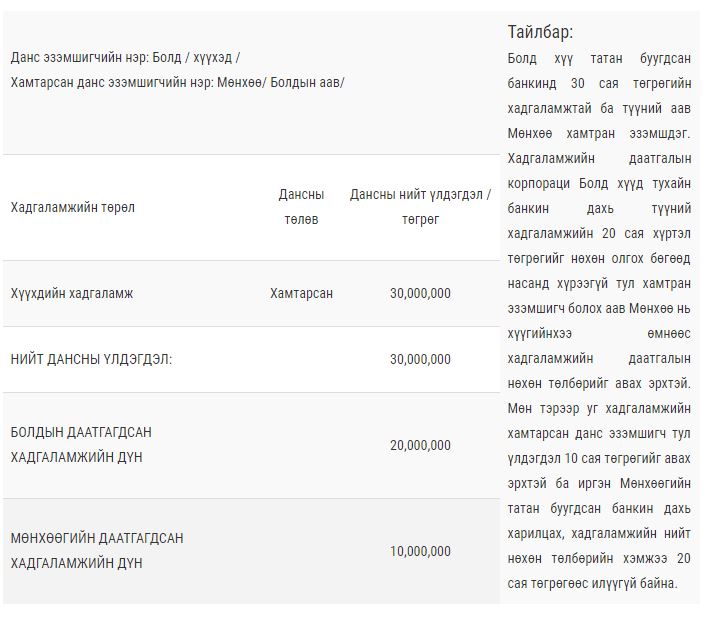Click the Данс эзэмшигчийн нэр: Болд line

125,58
